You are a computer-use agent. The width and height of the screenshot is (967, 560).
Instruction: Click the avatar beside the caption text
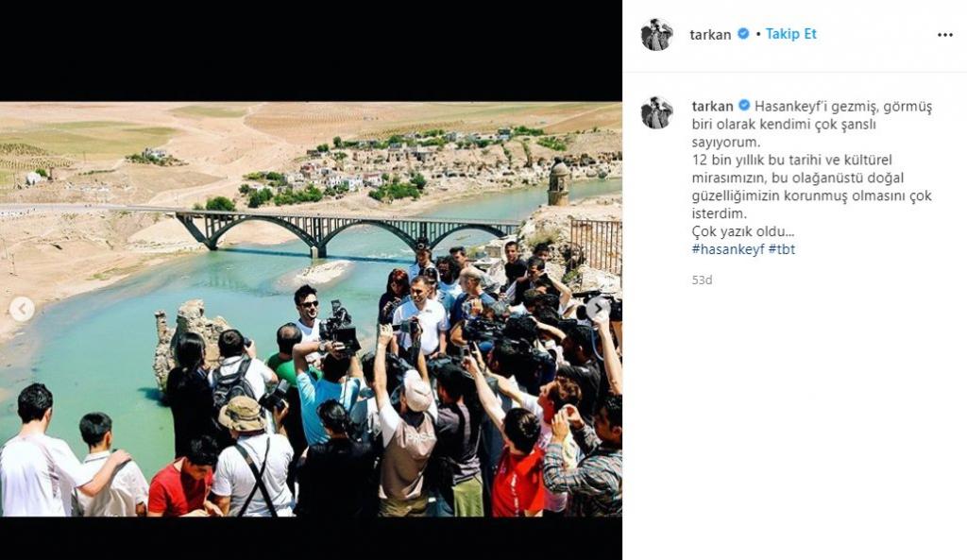coord(657,113)
